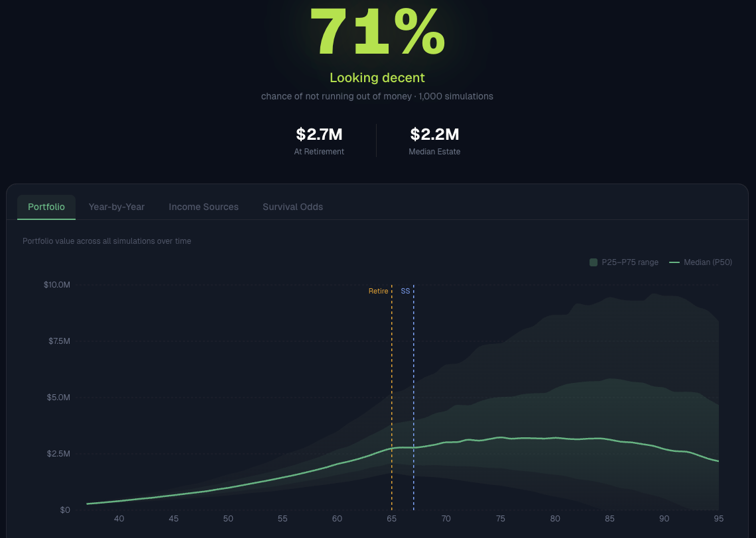Click age 80 on the x-axis

point(556,519)
